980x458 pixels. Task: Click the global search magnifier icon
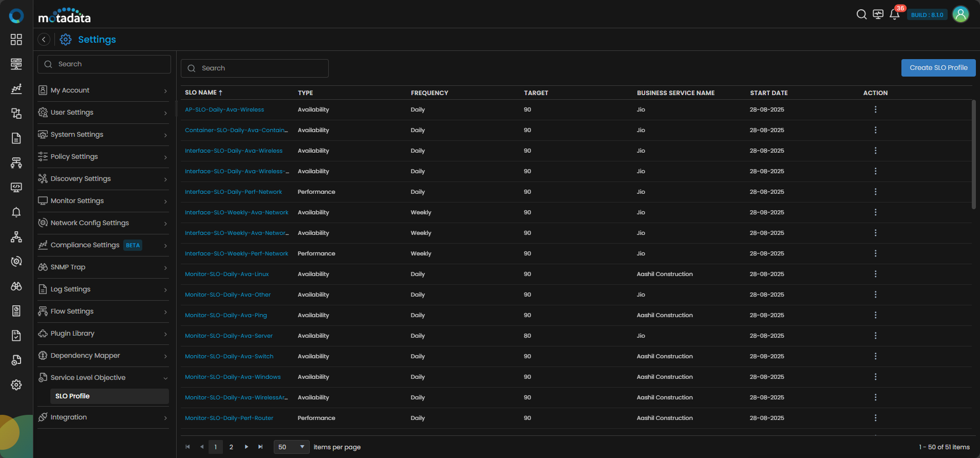point(861,14)
